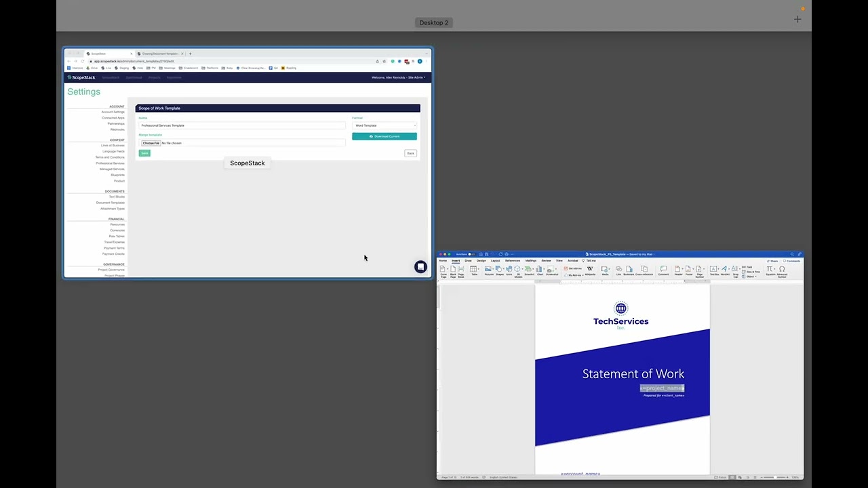Open Project Governance in sidebar
The width and height of the screenshot is (868, 488).
pos(111,270)
